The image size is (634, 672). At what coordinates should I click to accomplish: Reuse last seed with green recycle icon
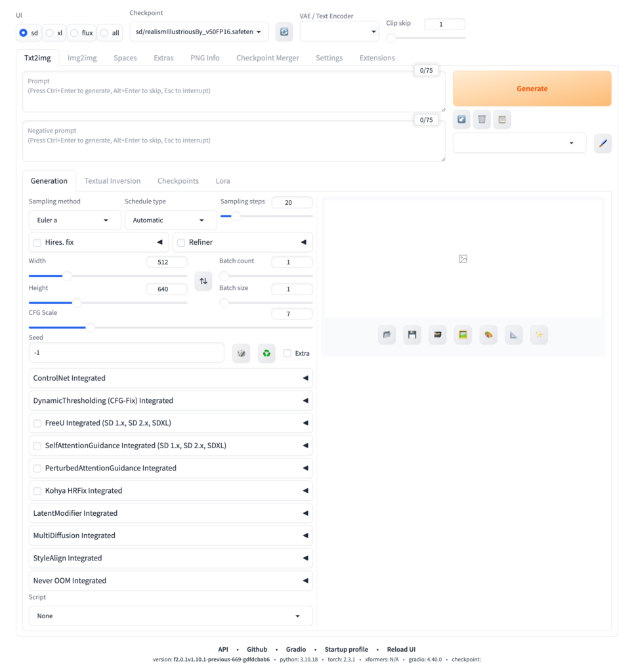(x=266, y=353)
